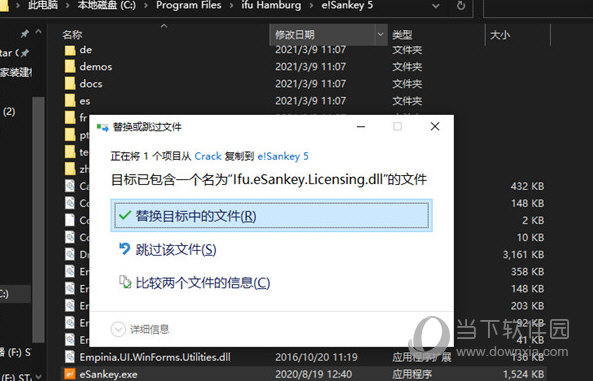Sort by 大小 column header
593x381 pixels.
click(x=500, y=35)
